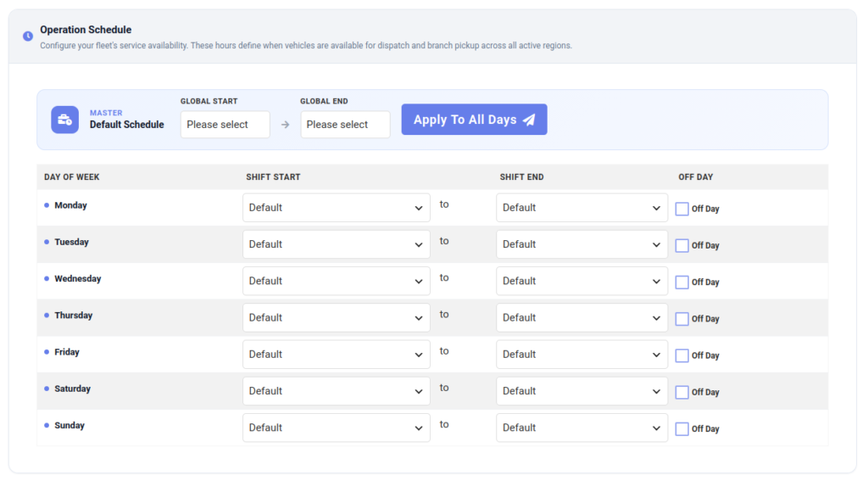The image size is (868, 481).
Task: Expand Saturday Shift Start dropdown
Action: (337, 391)
